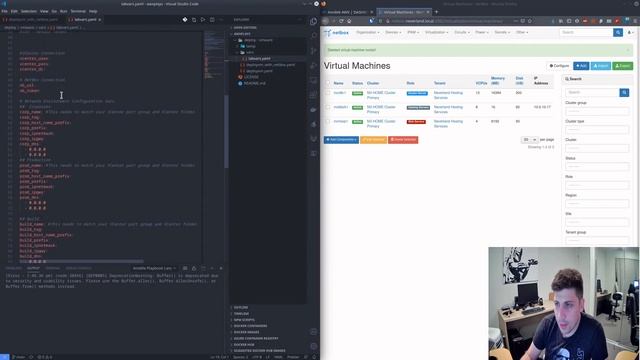Open the user account dropdown in NetBox
The width and height of the screenshot is (640, 360).
(631, 32)
